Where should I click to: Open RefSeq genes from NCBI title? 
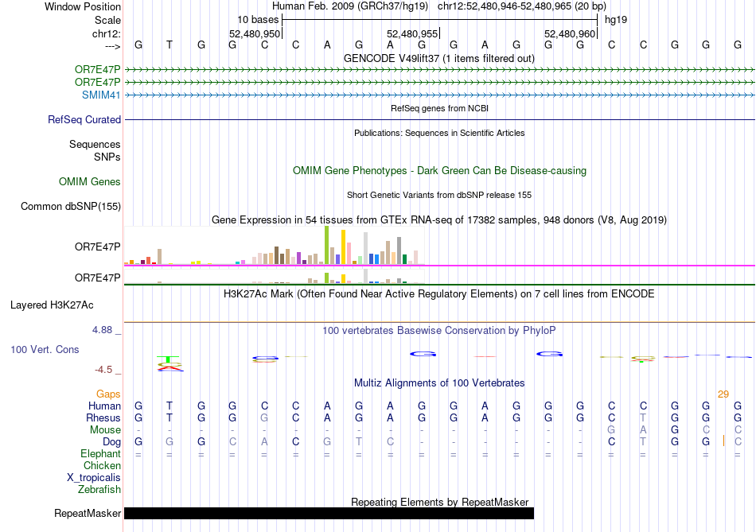tap(439, 108)
